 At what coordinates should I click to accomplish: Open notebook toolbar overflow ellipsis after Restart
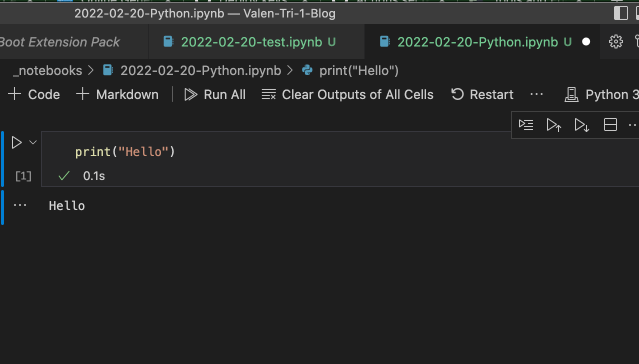(x=536, y=94)
